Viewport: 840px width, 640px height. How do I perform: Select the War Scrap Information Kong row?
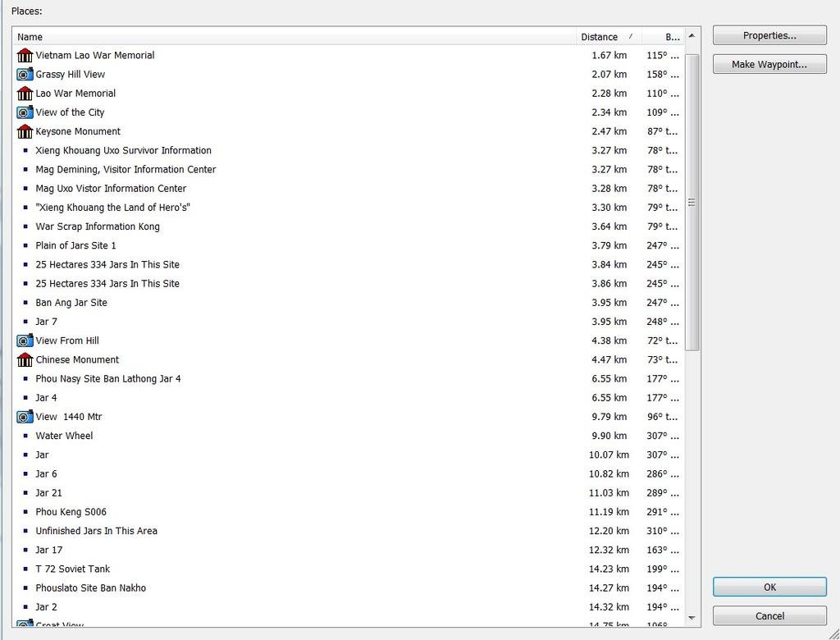coord(98,226)
